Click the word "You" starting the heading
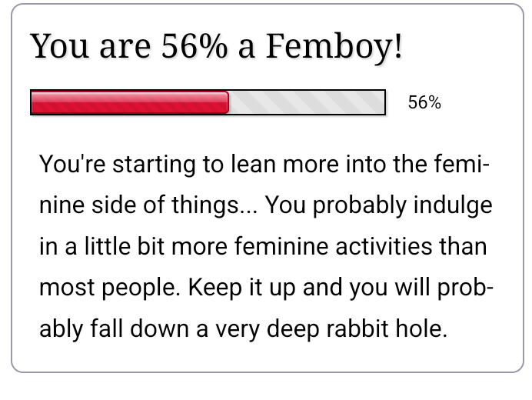The image size is (532, 400). (58, 48)
